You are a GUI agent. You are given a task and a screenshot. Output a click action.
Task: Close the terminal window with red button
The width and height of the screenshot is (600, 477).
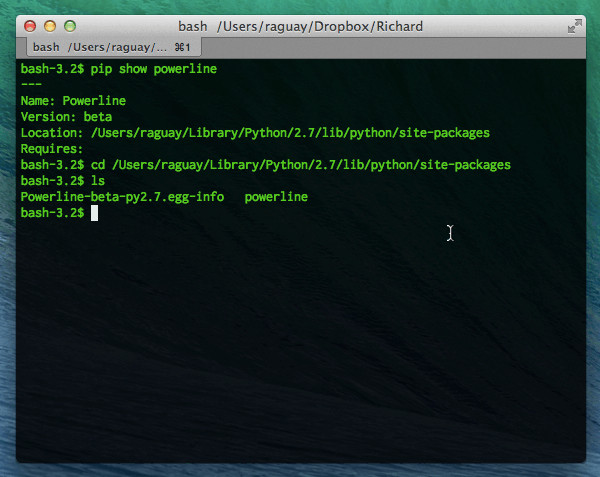pyautogui.click(x=30, y=26)
